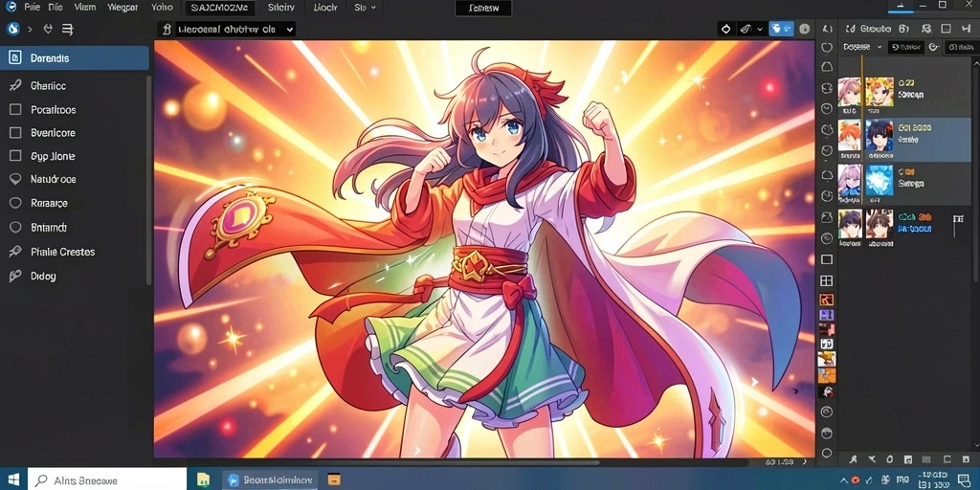The width and height of the screenshot is (980, 490).
Task: Toggle the Gyp Jlone checkbox
Action: (15, 156)
